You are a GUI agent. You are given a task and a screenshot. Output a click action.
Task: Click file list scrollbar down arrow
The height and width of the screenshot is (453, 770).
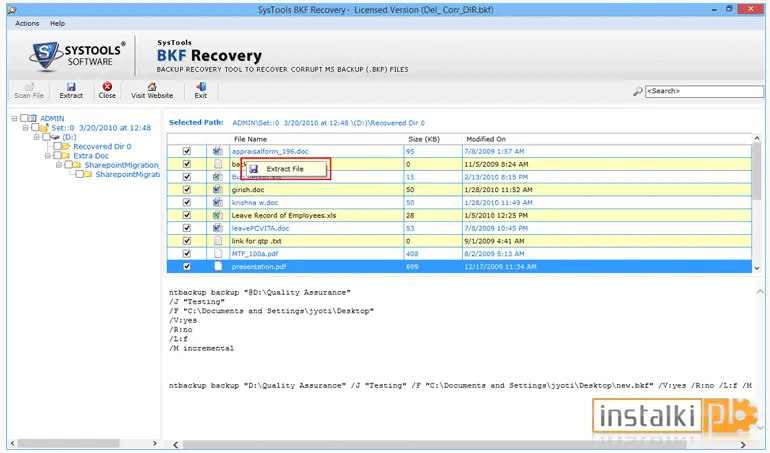(757, 268)
